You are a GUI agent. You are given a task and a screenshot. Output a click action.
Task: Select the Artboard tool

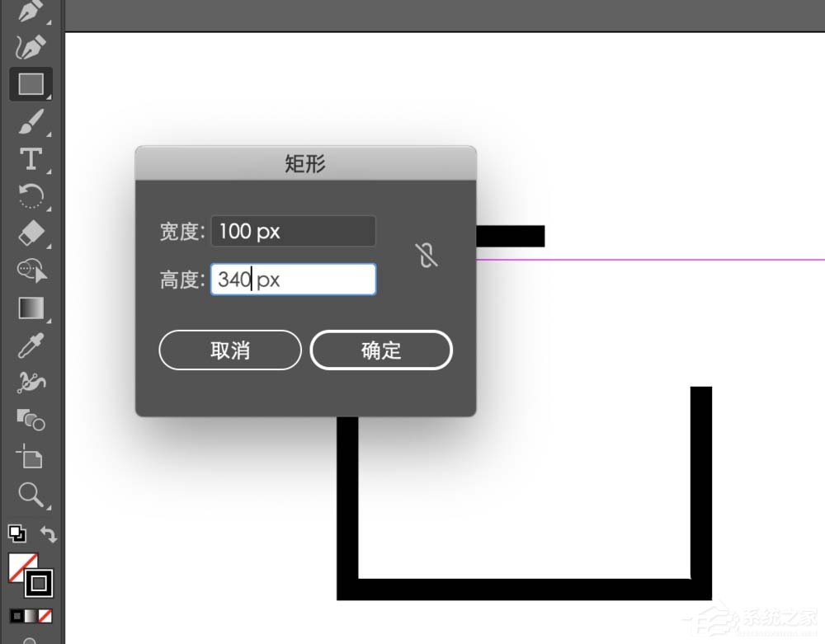(31, 456)
